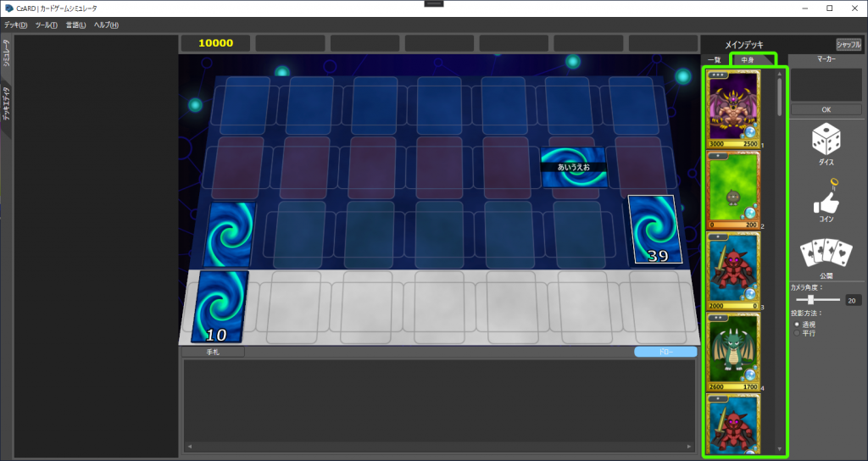Click left arrow of hand area scrollbar
Screen dimensions: 868x461
(x=189, y=447)
